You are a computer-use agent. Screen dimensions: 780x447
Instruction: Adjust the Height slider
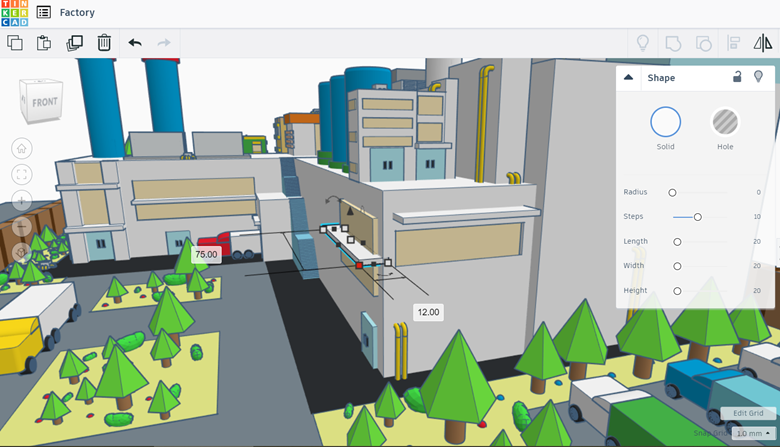[x=677, y=291]
